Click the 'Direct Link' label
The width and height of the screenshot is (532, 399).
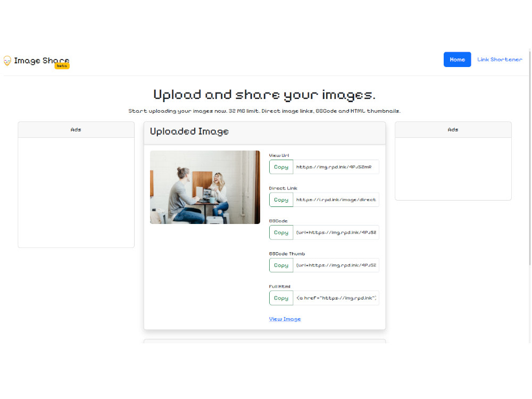pyautogui.click(x=283, y=188)
